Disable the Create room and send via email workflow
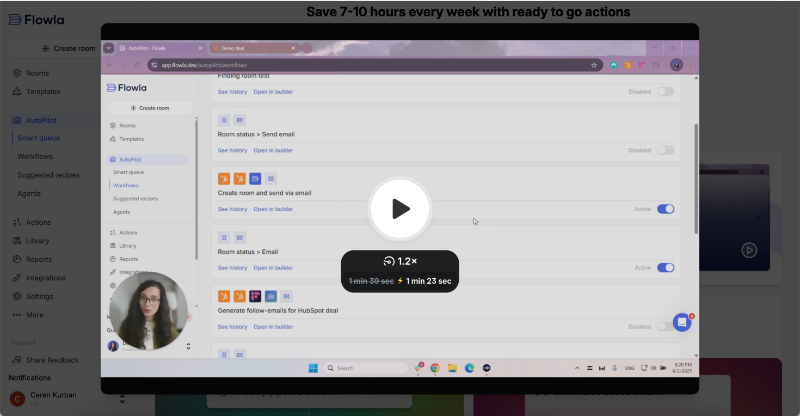The height and width of the screenshot is (416, 800). pos(665,209)
